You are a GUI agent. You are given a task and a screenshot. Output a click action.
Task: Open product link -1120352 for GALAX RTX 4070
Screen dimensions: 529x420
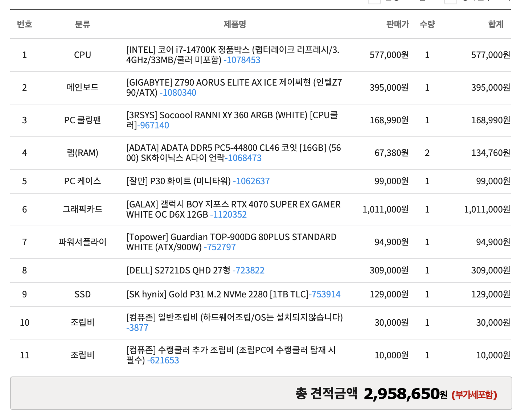[x=229, y=215]
